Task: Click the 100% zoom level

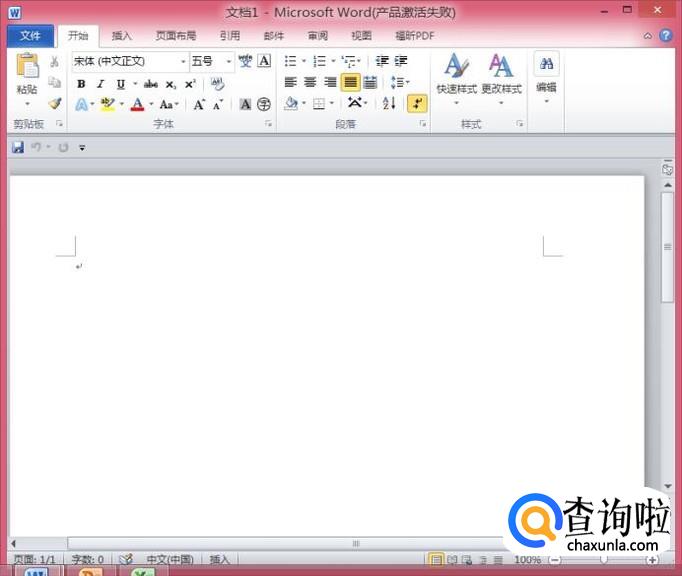Action: (528, 559)
